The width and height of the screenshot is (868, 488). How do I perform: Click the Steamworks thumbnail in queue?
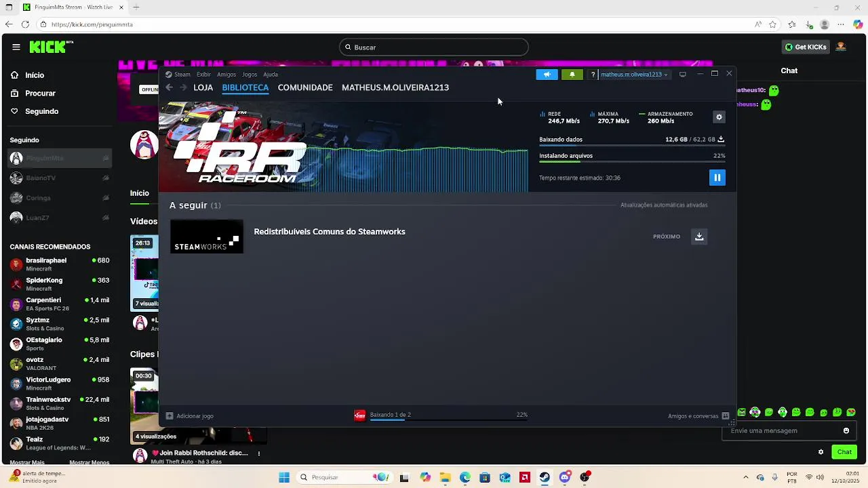point(207,237)
